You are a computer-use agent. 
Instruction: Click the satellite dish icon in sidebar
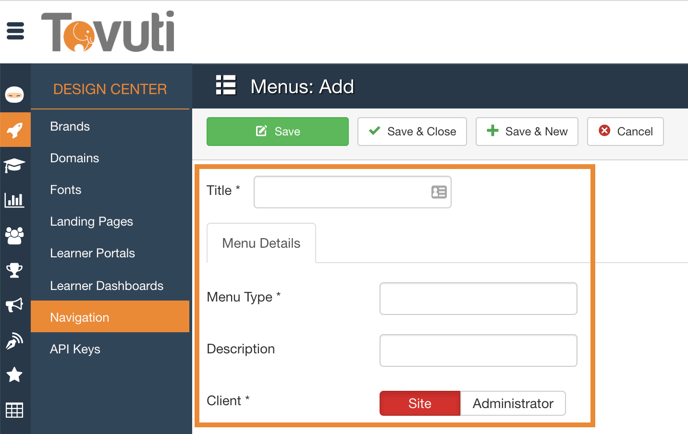(x=14, y=340)
